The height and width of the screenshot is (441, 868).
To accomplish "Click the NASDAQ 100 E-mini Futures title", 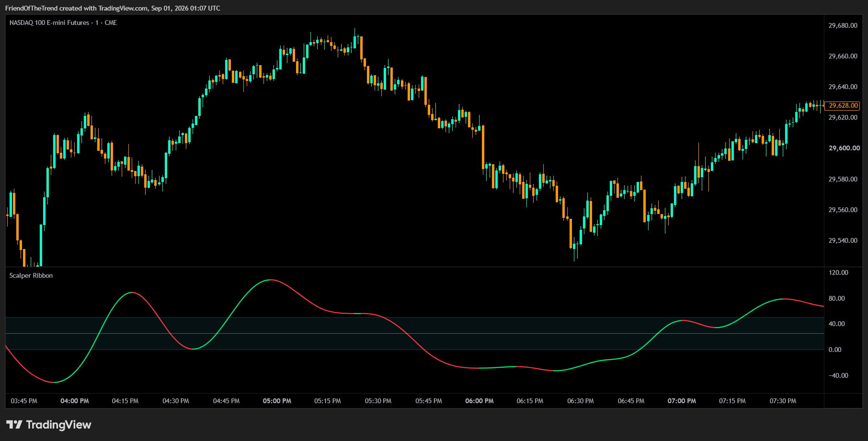I will (63, 23).
